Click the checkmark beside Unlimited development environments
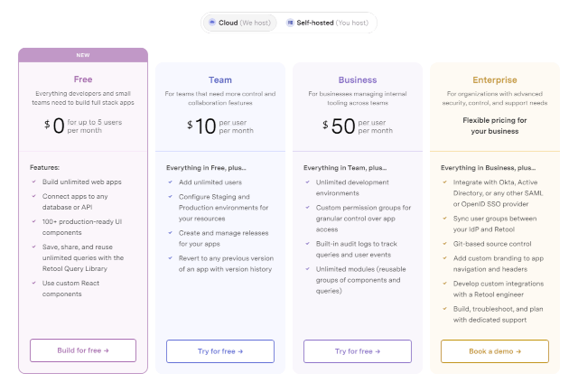 [308, 183]
